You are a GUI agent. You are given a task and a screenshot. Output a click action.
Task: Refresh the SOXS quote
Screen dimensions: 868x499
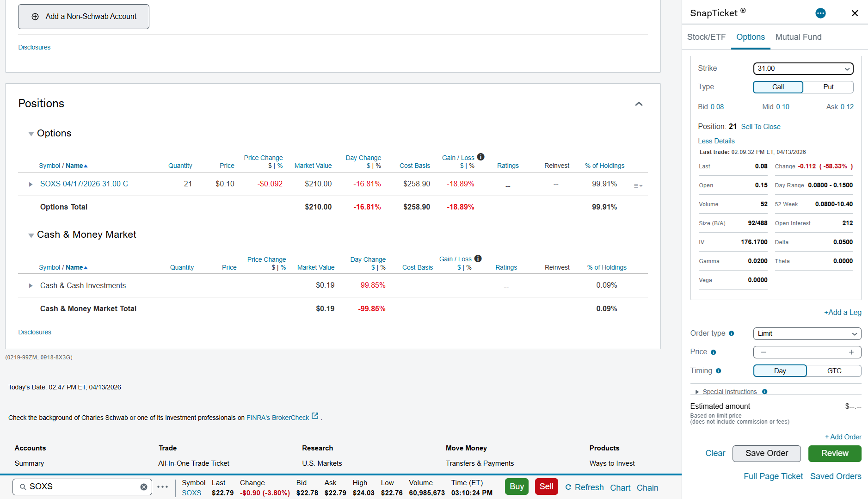[x=585, y=487]
